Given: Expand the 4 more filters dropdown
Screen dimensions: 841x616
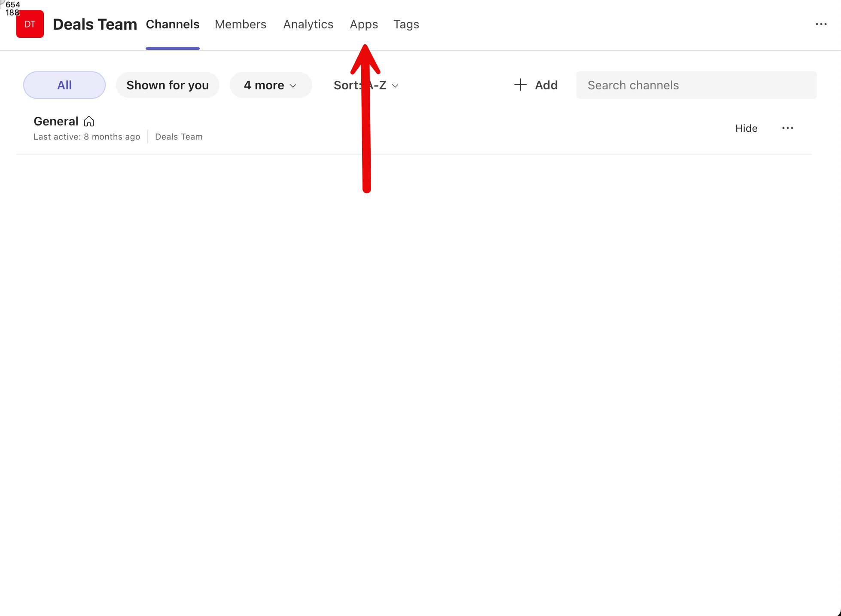Looking at the screenshot, I should coord(264,85).
